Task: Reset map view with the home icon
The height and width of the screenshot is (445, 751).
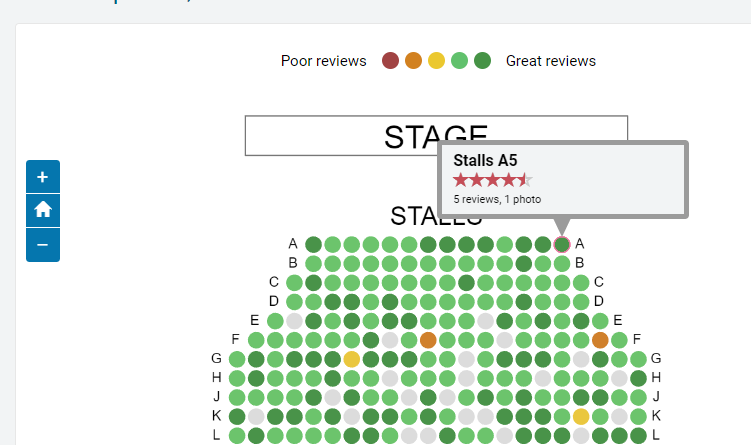Action: click(x=43, y=210)
